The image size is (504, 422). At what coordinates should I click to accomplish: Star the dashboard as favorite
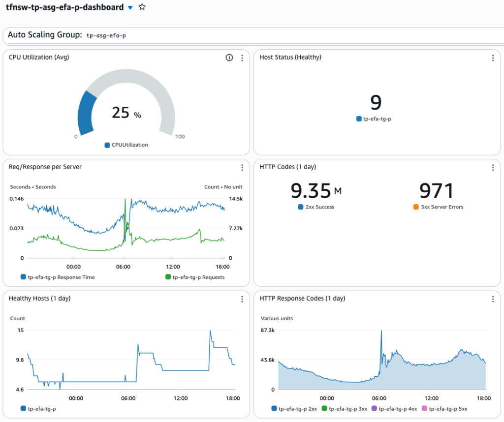[142, 7]
